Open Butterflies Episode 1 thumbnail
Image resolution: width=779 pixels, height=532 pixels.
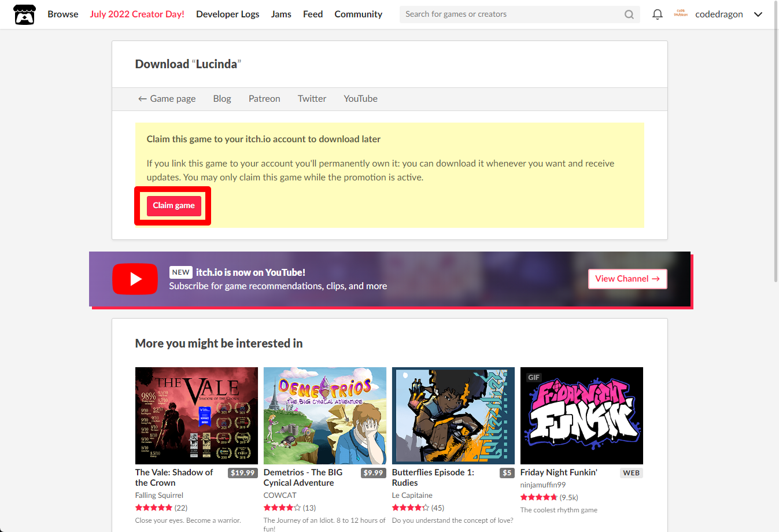[x=453, y=416]
